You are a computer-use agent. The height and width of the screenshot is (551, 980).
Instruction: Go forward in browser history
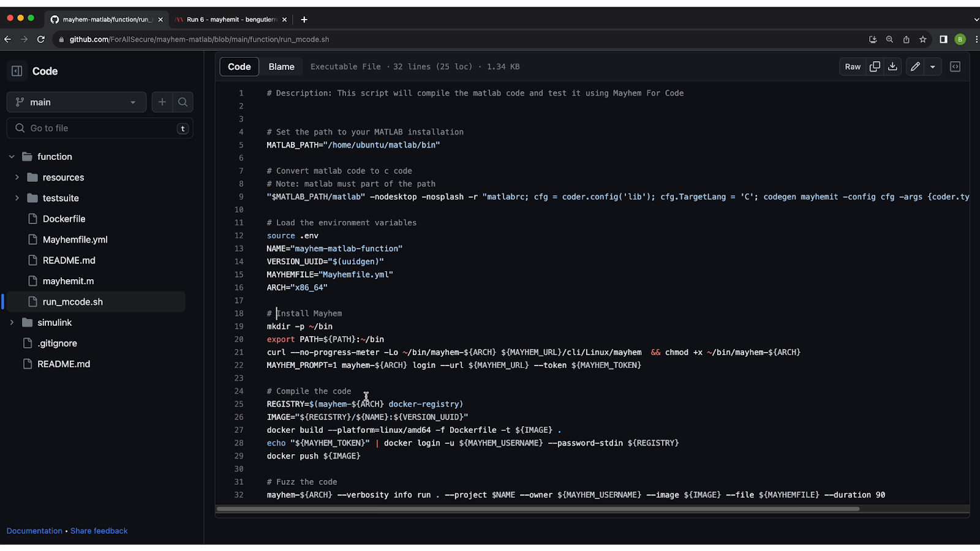pyautogui.click(x=24, y=39)
